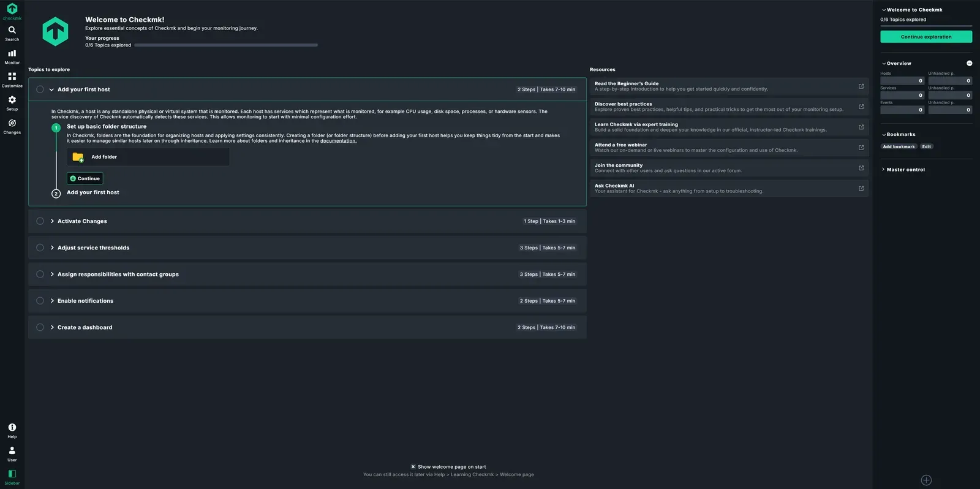Mark Adjust service thresholds topic circle
The height and width of the screenshot is (489, 980).
tap(40, 248)
